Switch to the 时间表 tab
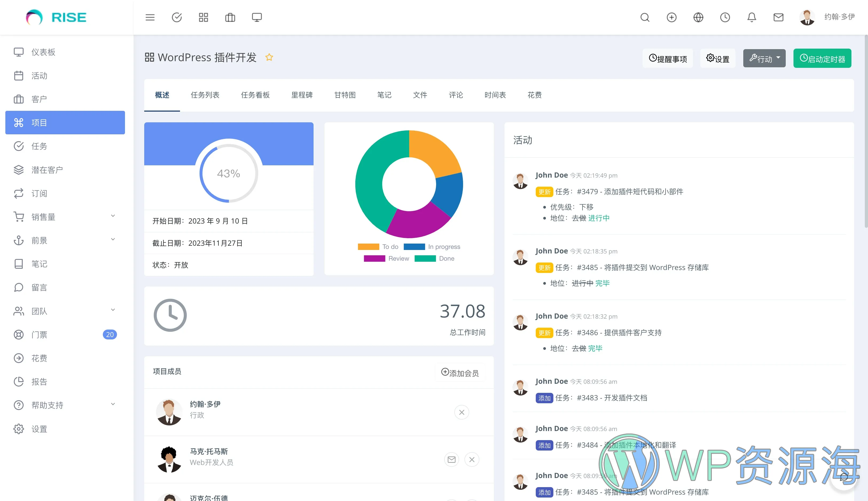Screen dimensions: 868x501 (495, 95)
